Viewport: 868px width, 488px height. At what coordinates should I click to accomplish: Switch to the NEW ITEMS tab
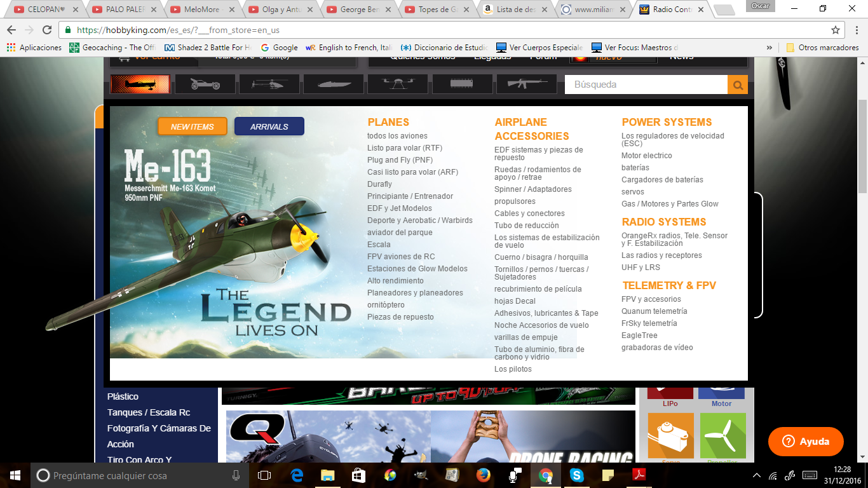192,126
